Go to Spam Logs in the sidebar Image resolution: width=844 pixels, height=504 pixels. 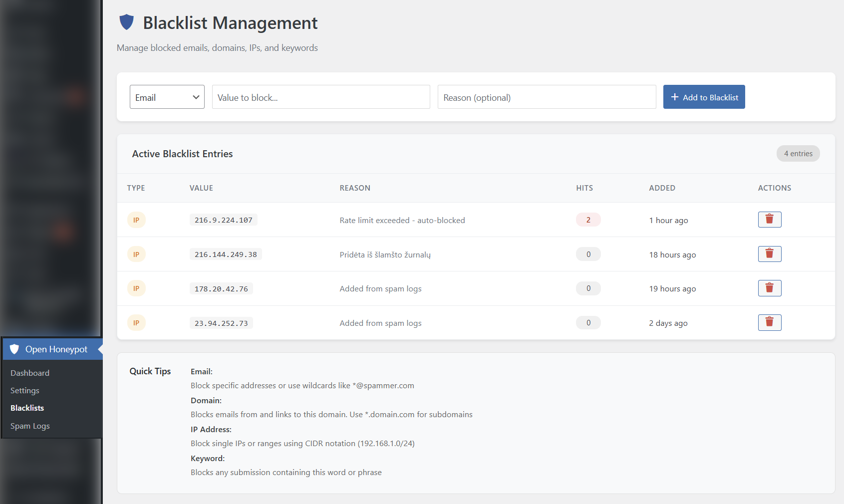pyautogui.click(x=29, y=426)
